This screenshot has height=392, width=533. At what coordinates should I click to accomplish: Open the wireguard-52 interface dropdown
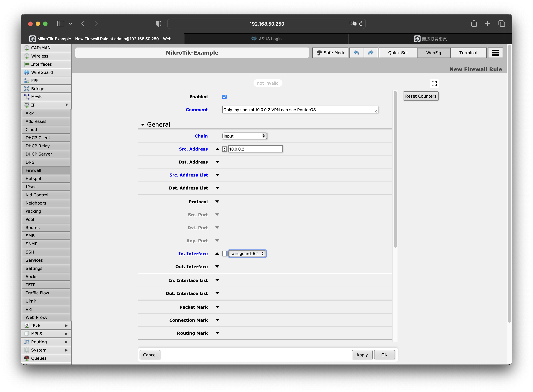[x=247, y=254]
